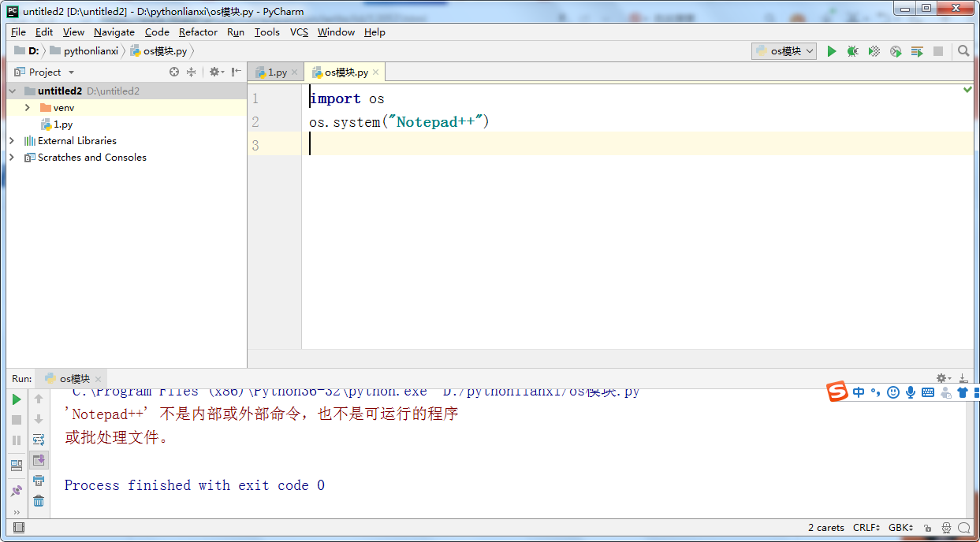Clear all output with the trash icon
The width and height of the screenshot is (980, 542).
coord(39,501)
